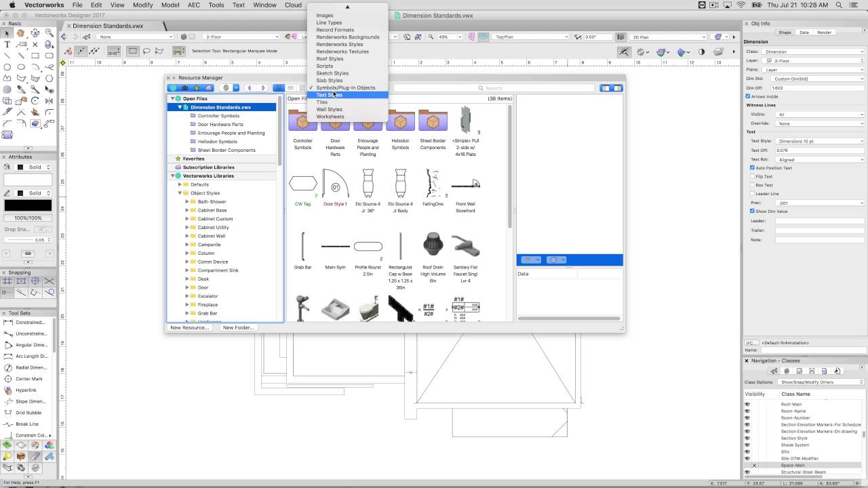Open Text Style dropdown Dimensions 10 pt
This screenshot has height=488, width=868.
819,141
